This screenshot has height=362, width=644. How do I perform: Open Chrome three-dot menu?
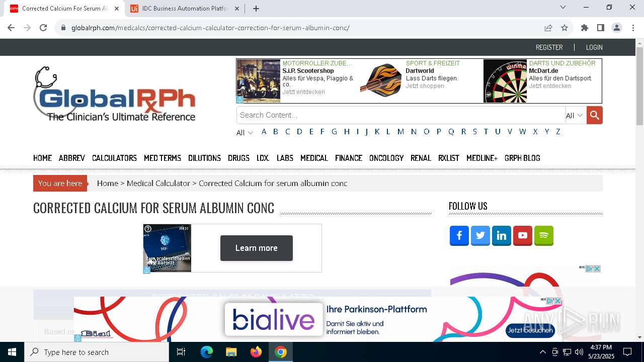pyautogui.click(x=633, y=28)
